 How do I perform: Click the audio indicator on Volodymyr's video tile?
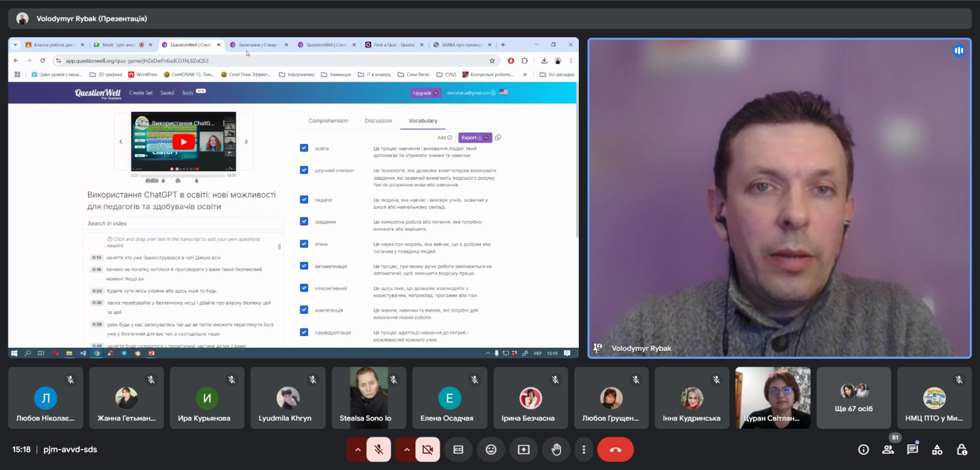958,50
